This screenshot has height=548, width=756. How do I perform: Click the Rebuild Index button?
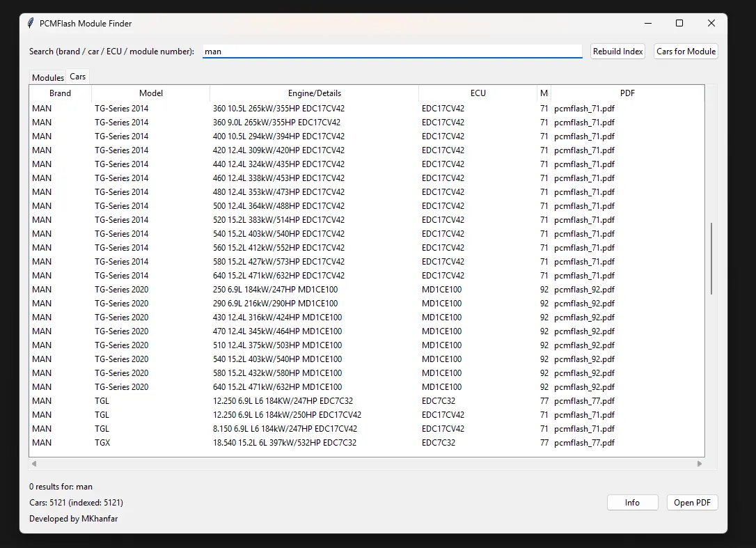click(617, 52)
